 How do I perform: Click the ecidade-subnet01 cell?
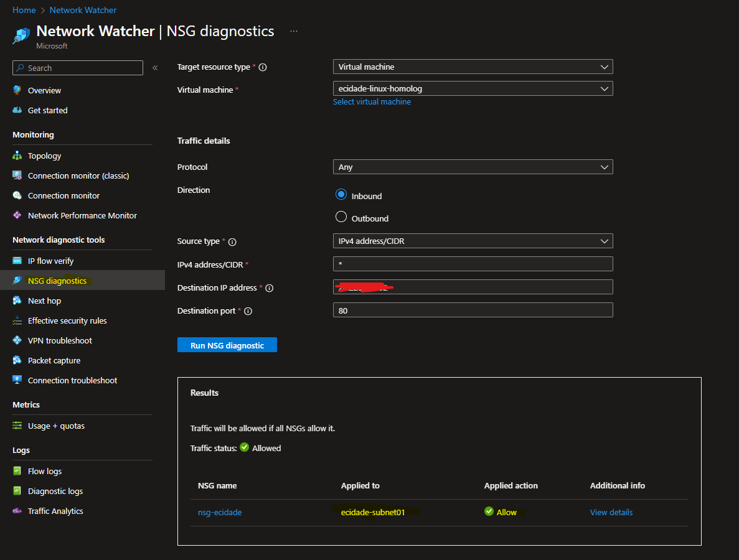pyautogui.click(x=373, y=513)
